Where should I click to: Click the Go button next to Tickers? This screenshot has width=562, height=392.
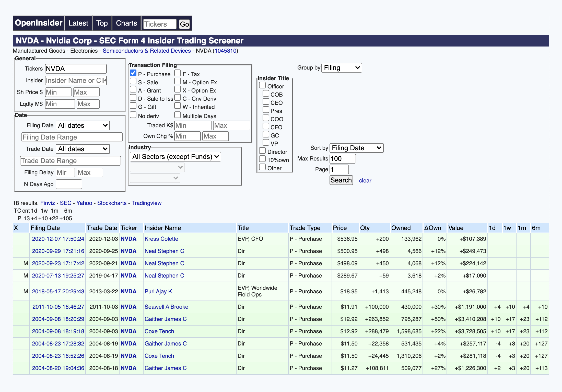tap(184, 24)
